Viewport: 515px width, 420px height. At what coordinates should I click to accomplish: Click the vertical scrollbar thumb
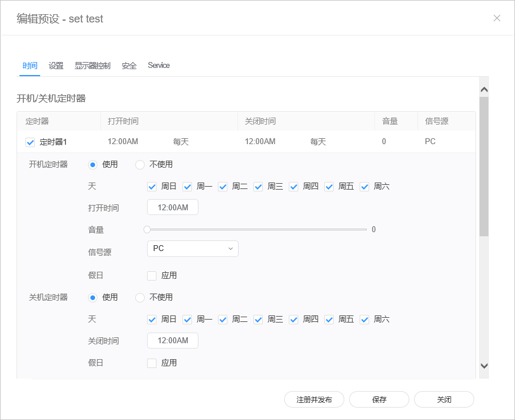click(x=484, y=165)
